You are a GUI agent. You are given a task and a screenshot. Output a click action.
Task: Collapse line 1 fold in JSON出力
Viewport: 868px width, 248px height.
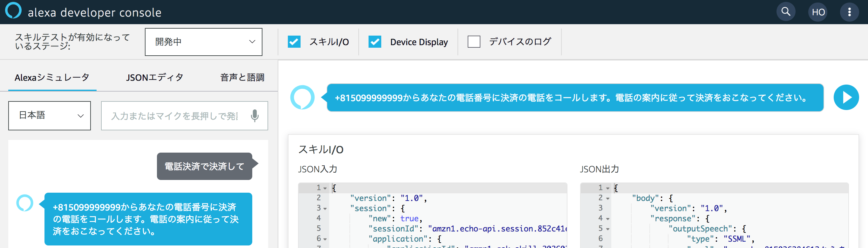[607, 188]
